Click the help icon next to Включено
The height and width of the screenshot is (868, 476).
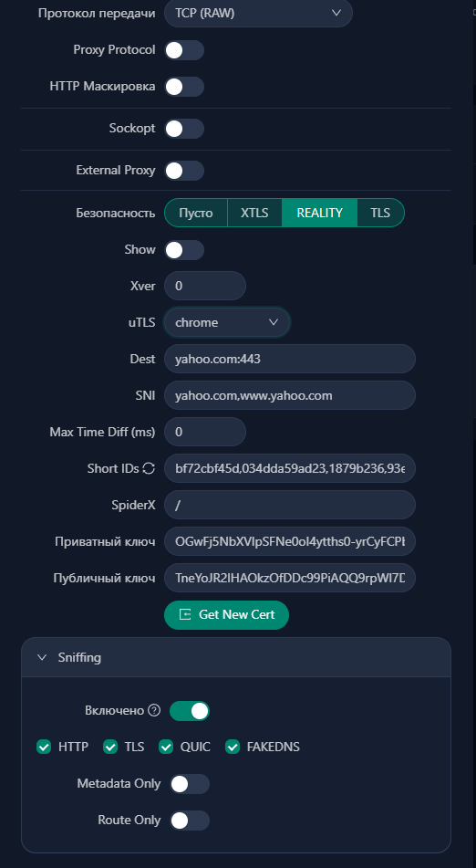154,710
